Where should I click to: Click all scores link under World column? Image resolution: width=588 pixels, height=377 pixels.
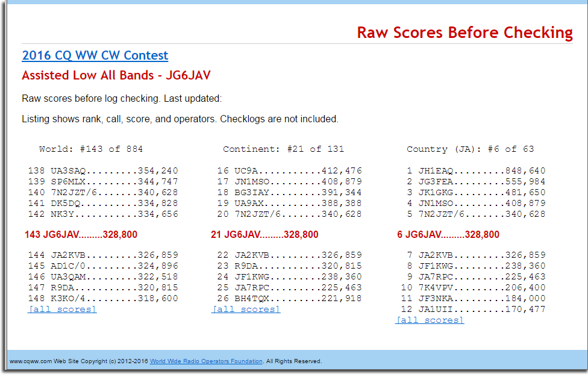point(62,310)
